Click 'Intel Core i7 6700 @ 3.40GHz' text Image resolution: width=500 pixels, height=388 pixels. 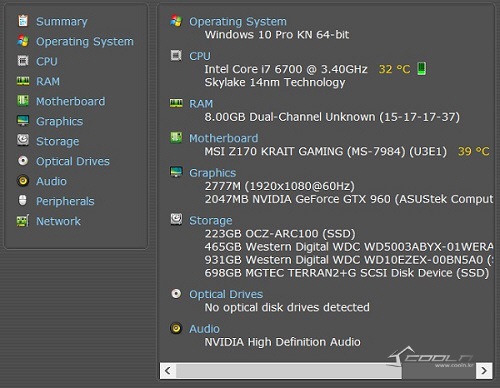coord(286,69)
